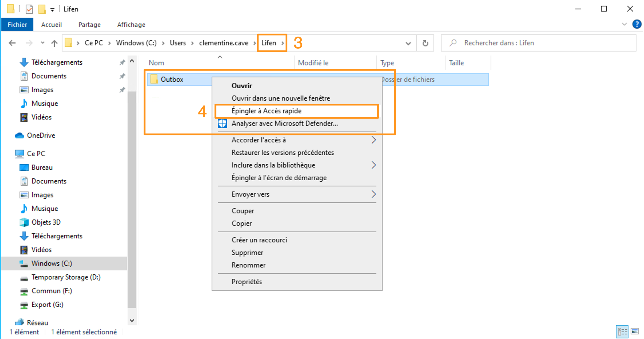644x339 pixels.
Task: Choose Renommer in the context menu
Action: (297, 265)
